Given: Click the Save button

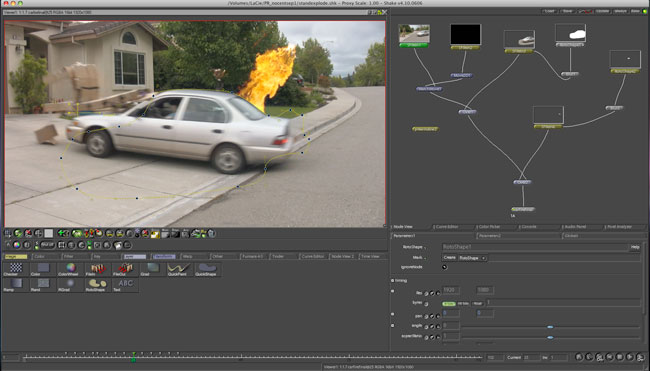Looking at the screenshot, I should coord(567,11).
